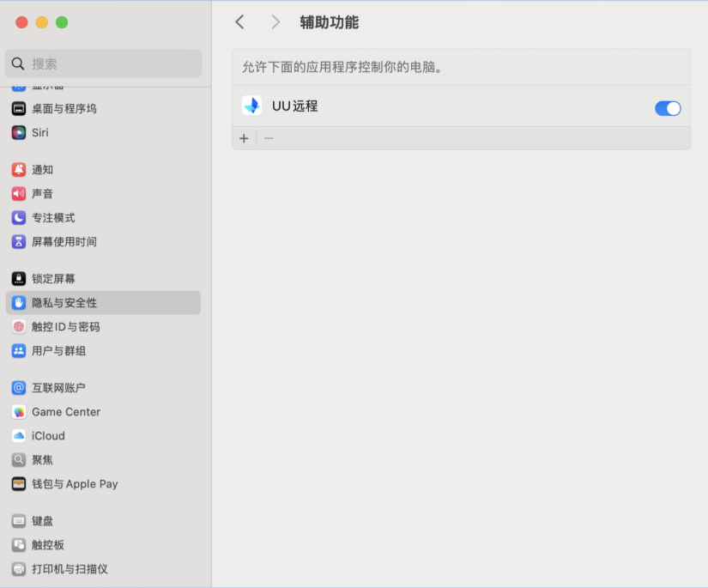Image resolution: width=708 pixels, height=588 pixels.
Task: Click the forward chevron arrow
Action: (x=275, y=22)
